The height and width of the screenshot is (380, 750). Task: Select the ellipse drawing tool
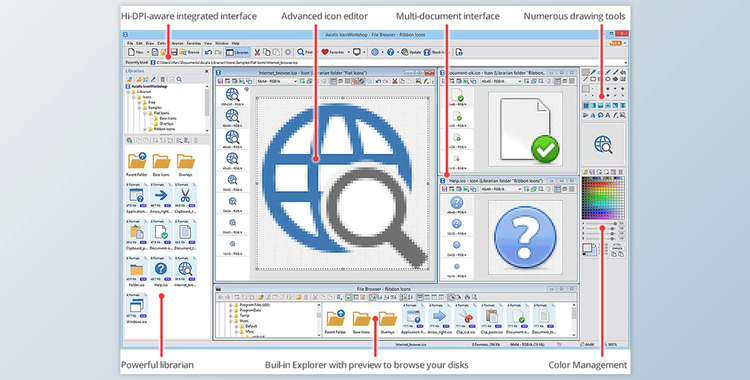(608, 79)
